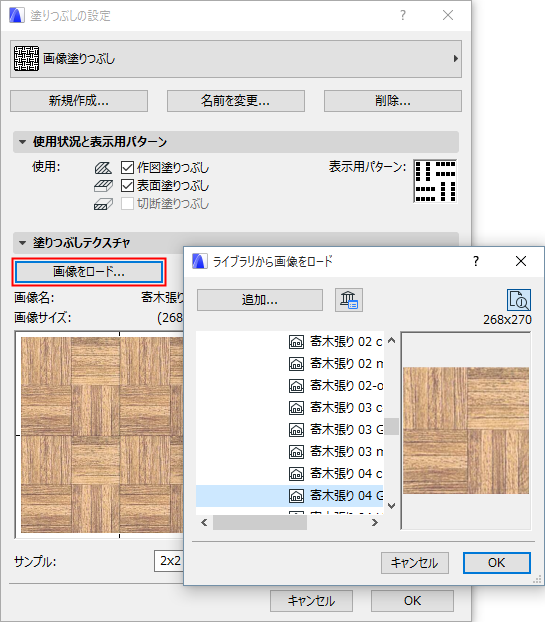Select the 寄木張り 02 c list item
545x622 pixels.
pyautogui.click(x=290, y=342)
